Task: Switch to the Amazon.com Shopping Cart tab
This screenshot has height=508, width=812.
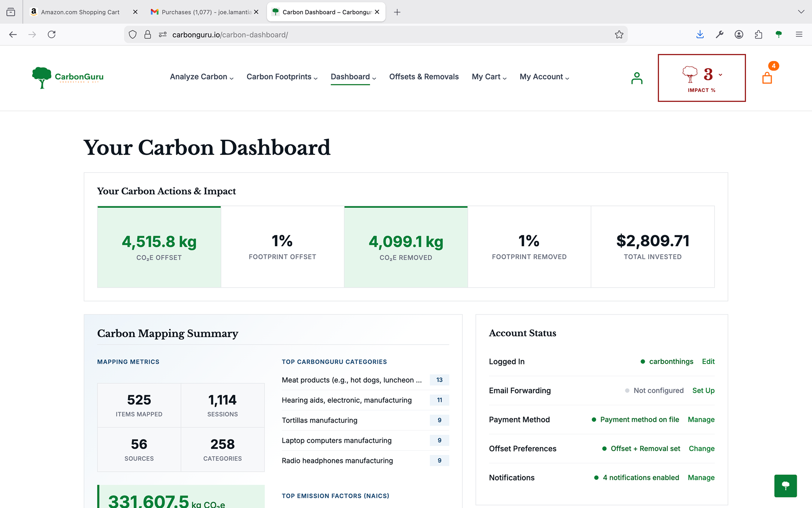Action: point(80,12)
